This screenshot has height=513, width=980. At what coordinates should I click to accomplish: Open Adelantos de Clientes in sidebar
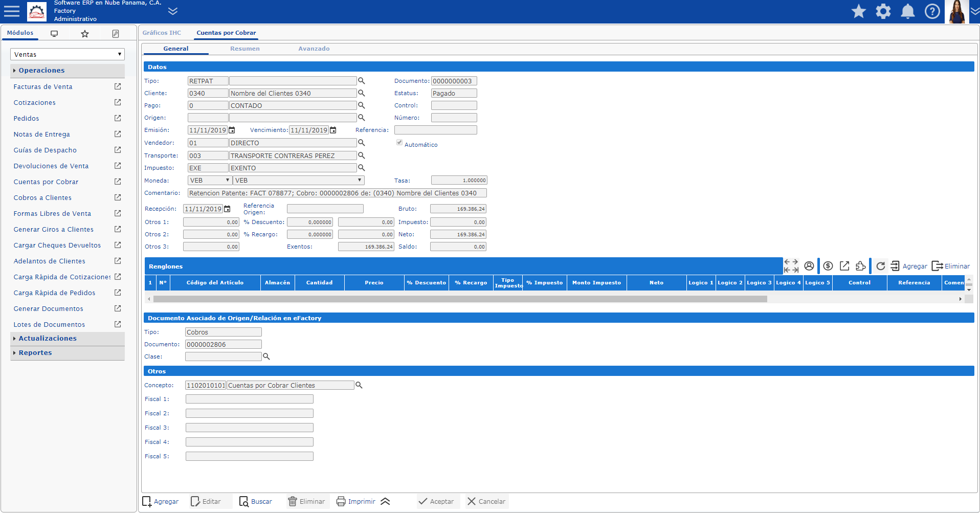pos(49,261)
